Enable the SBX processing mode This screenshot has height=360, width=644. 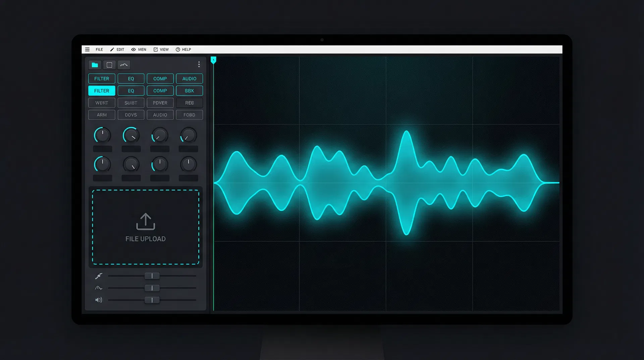[x=189, y=91]
